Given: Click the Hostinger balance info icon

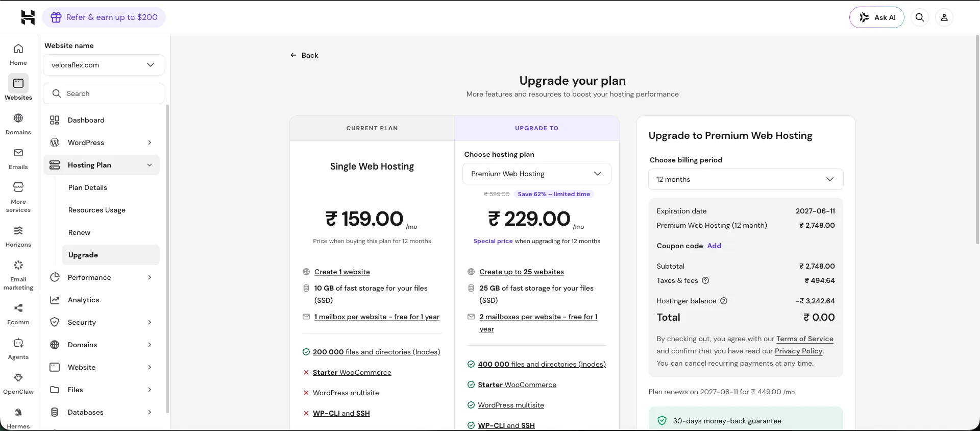Looking at the screenshot, I should coord(724,301).
